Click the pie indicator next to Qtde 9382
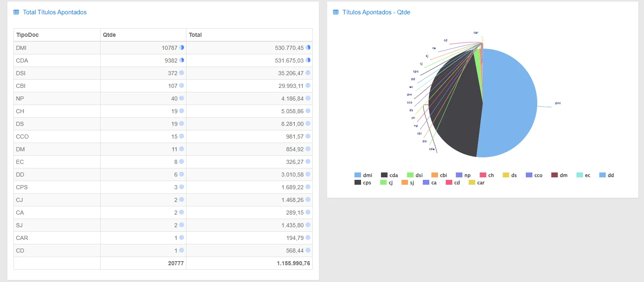Screen dimensions: 644x282 (x=182, y=60)
